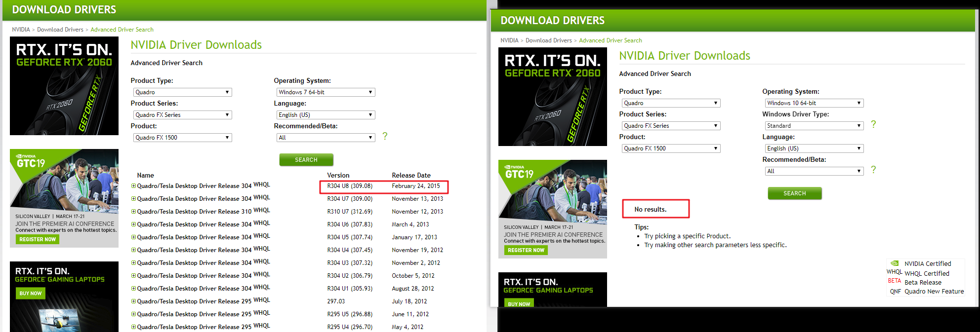
Task: Open Product Series dropdown on the Windows 7 page
Action: click(182, 115)
